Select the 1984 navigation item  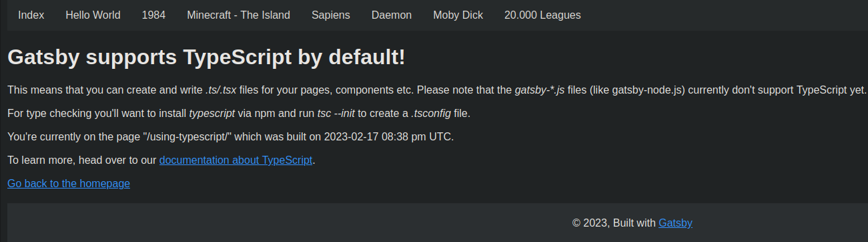(x=153, y=15)
